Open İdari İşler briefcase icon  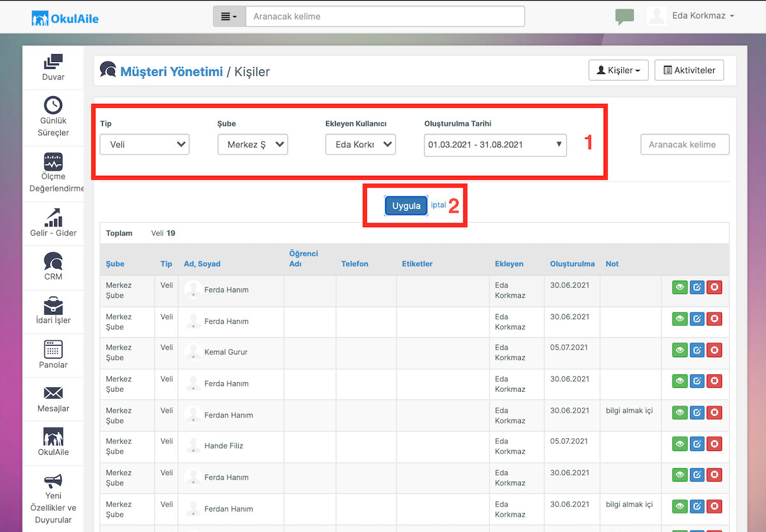(53, 305)
